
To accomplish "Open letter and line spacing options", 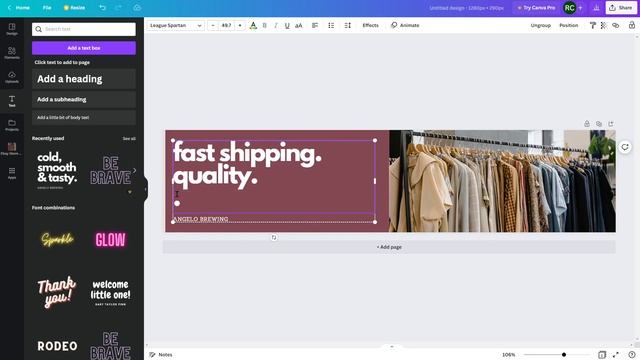I will click(347, 25).
